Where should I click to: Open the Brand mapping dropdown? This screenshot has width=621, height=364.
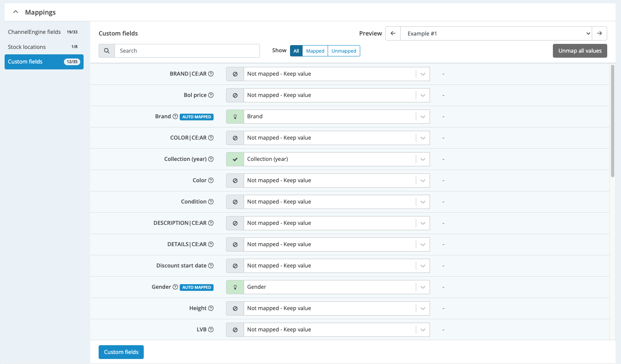336,117
